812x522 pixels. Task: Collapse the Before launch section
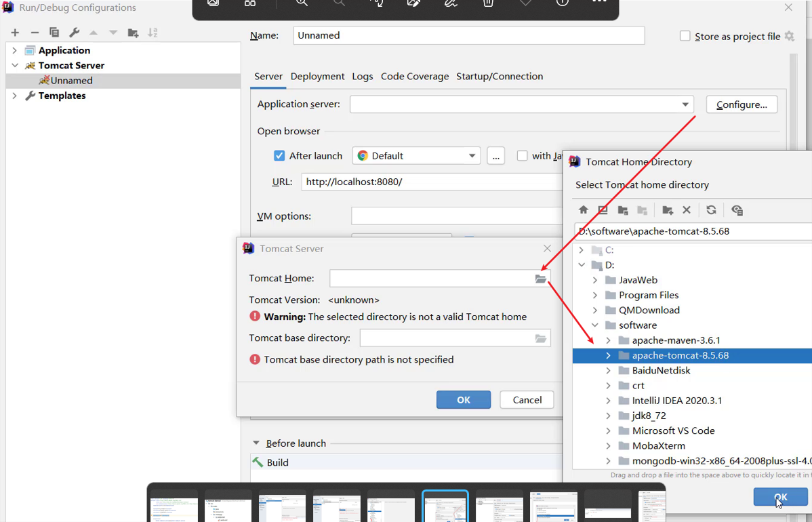[x=256, y=443]
